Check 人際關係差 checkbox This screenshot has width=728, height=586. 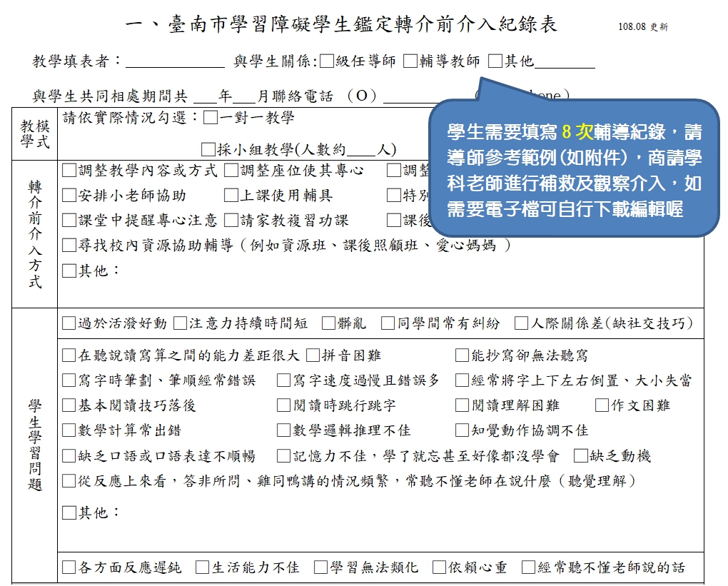pos(522,323)
